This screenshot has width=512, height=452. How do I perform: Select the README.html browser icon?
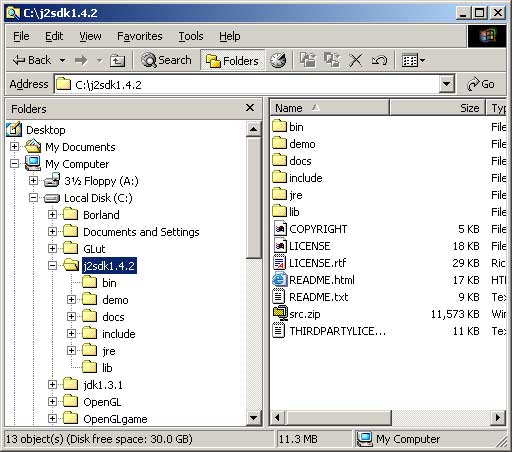pos(279,280)
